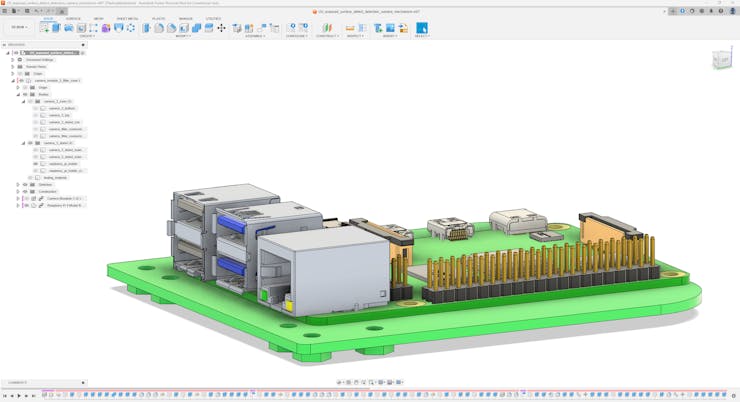Click the Move/Copy tool icon
Viewport: 740px width, 402px height.
tap(221, 28)
